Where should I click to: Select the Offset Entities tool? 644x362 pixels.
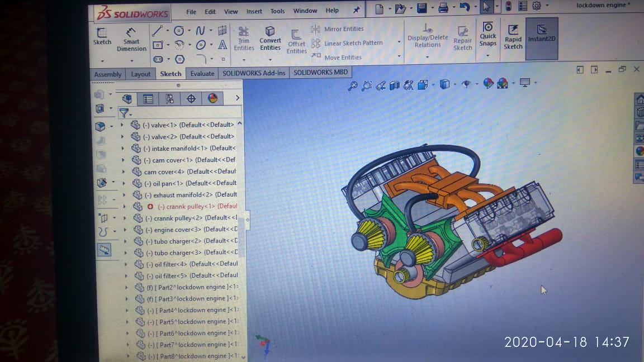tap(296, 41)
